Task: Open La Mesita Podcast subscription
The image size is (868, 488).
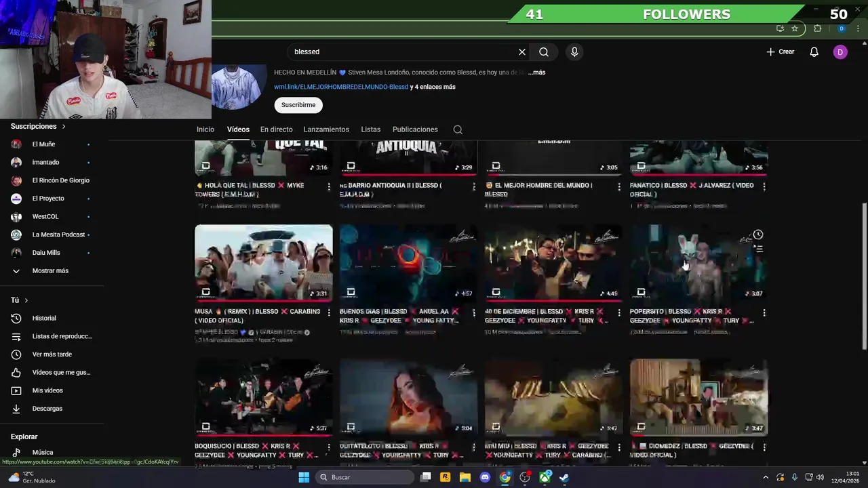Action: pyautogui.click(x=52, y=235)
